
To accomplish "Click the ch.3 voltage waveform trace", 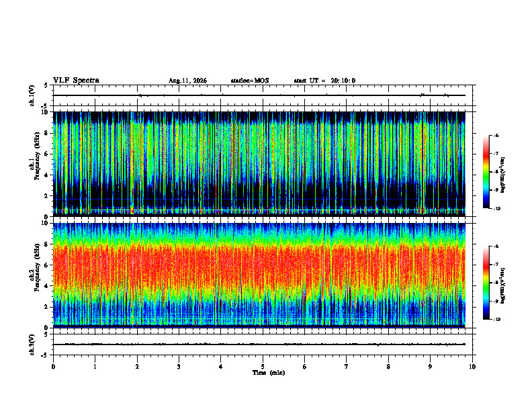I will pos(259,345).
